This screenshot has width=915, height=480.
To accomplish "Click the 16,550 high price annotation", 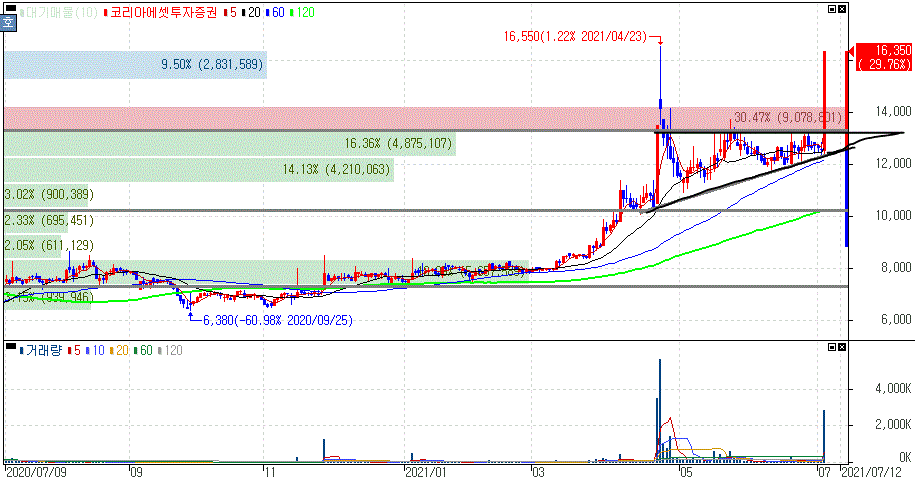I will 575,37.
